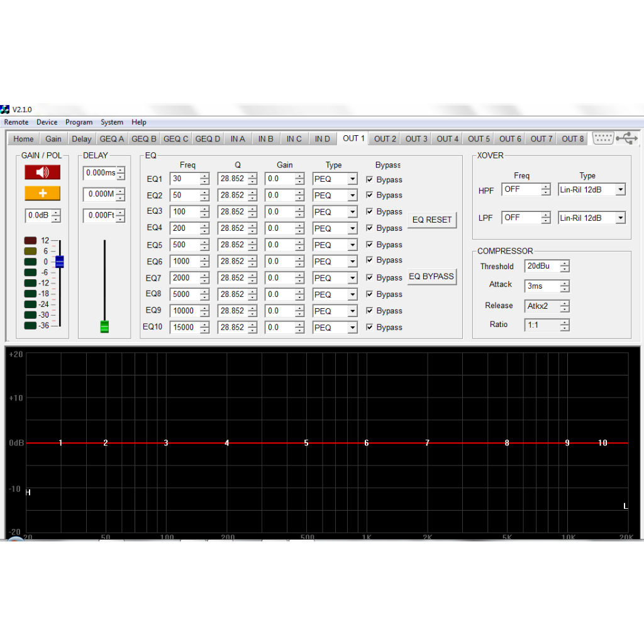Open the Device menu
Viewport: 644px width, 644px height.
point(47,122)
